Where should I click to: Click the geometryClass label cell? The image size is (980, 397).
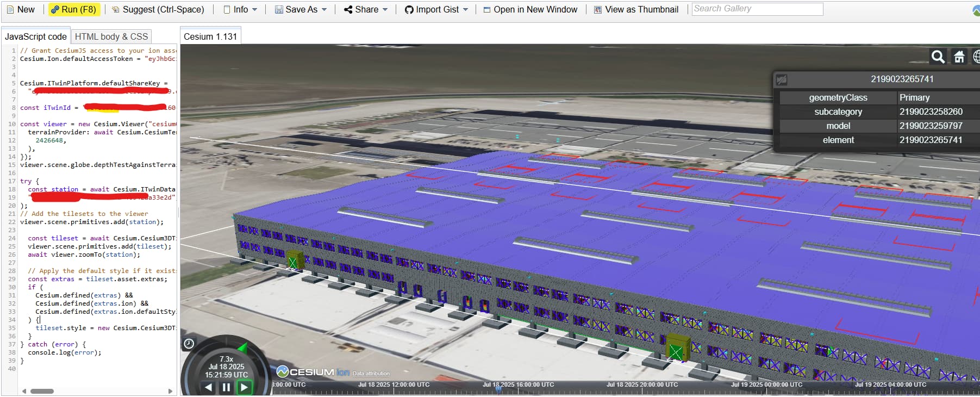point(838,97)
